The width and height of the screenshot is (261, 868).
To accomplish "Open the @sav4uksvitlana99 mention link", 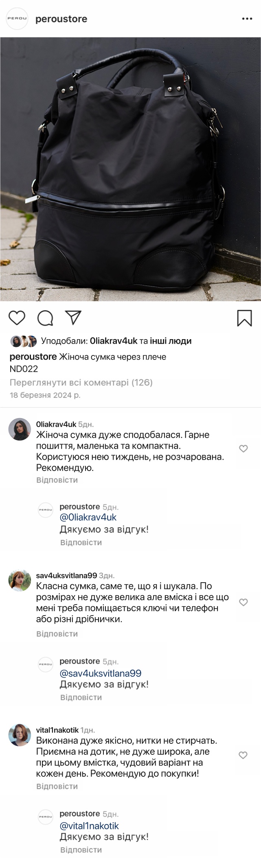I will tap(101, 673).
